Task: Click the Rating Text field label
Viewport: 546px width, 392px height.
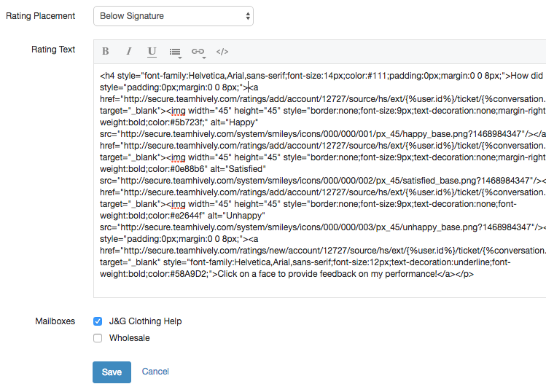Action: 53,50
